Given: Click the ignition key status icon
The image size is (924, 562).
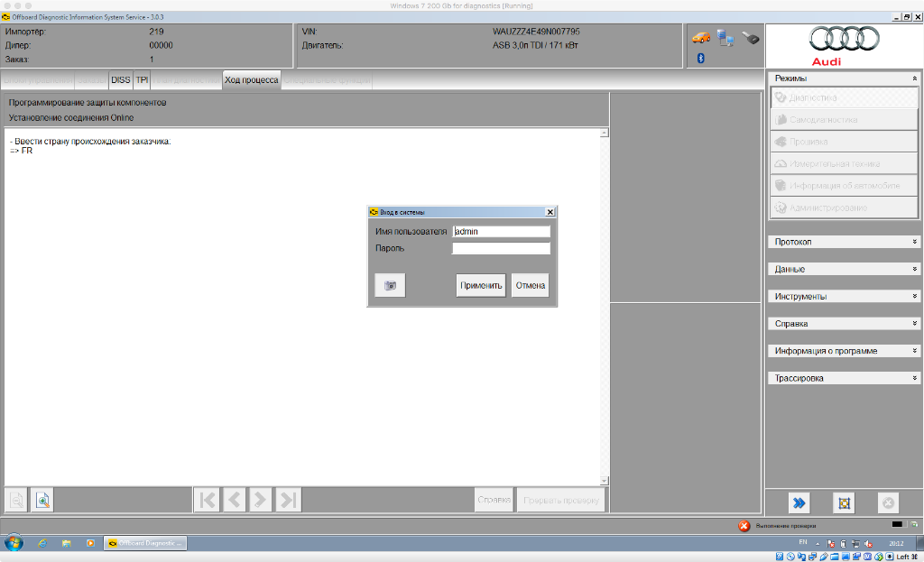Looking at the screenshot, I should (751, 39).
